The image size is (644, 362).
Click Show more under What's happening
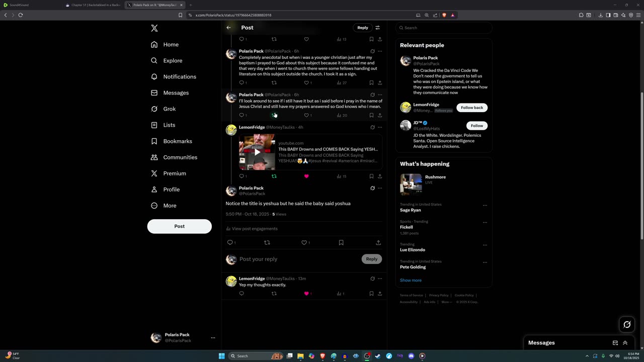coord(411,280)
